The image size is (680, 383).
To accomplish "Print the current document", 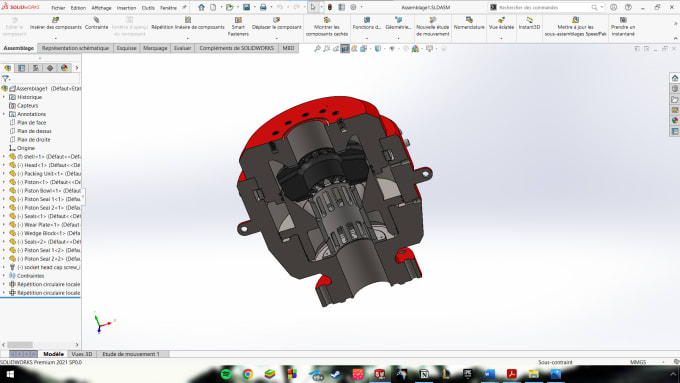I will coord(263,7).
